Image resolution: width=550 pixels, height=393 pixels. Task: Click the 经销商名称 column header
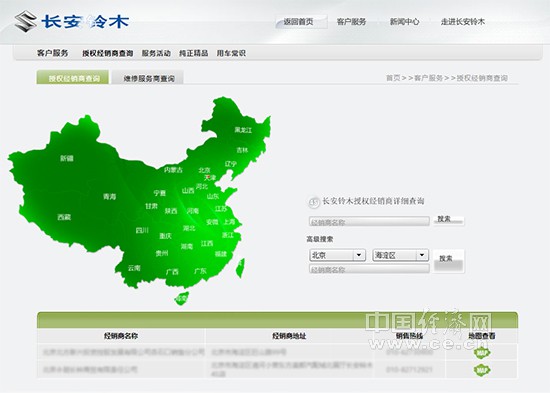[121, 336]
